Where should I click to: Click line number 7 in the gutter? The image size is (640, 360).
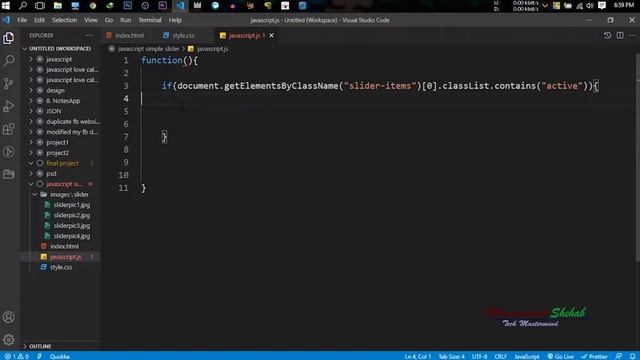pyautogui.click(x=126, y=137)
